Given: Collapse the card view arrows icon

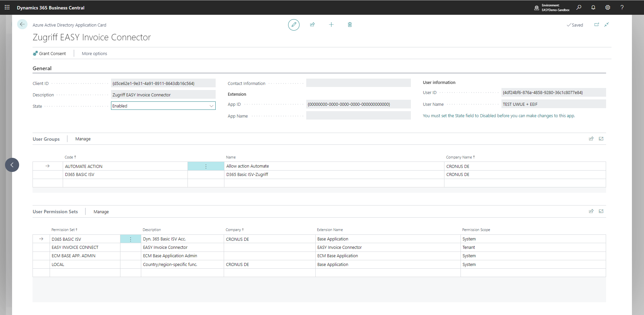Looking at the screenshot, I should click(x=607, y=25).
